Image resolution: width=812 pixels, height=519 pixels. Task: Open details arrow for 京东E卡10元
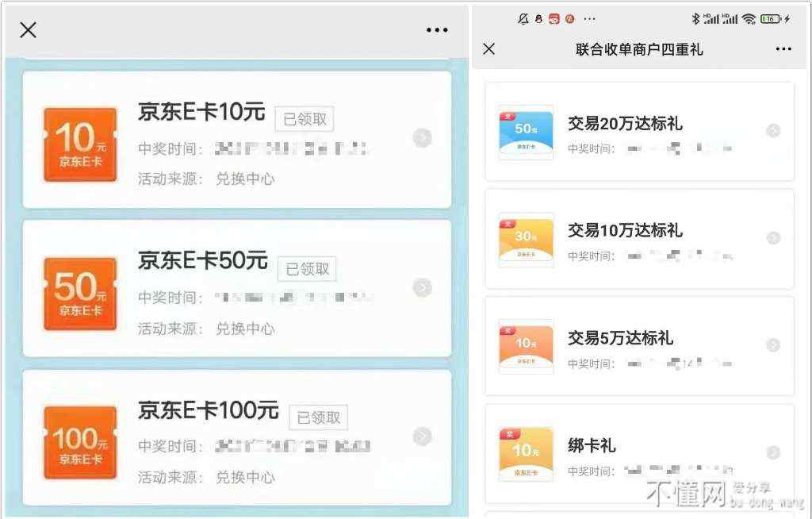[x=423, y=138]
